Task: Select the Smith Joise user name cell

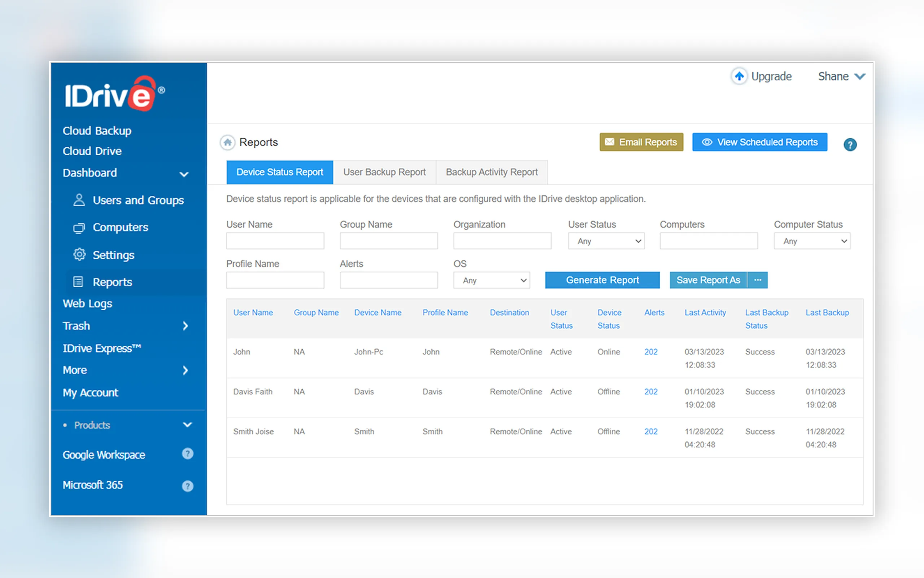Action: coord(253,431)
